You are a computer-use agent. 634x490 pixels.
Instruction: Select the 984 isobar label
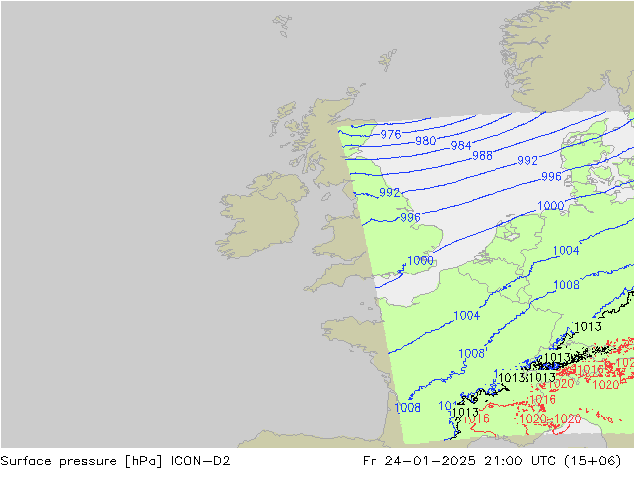click(x=461, y=146)
